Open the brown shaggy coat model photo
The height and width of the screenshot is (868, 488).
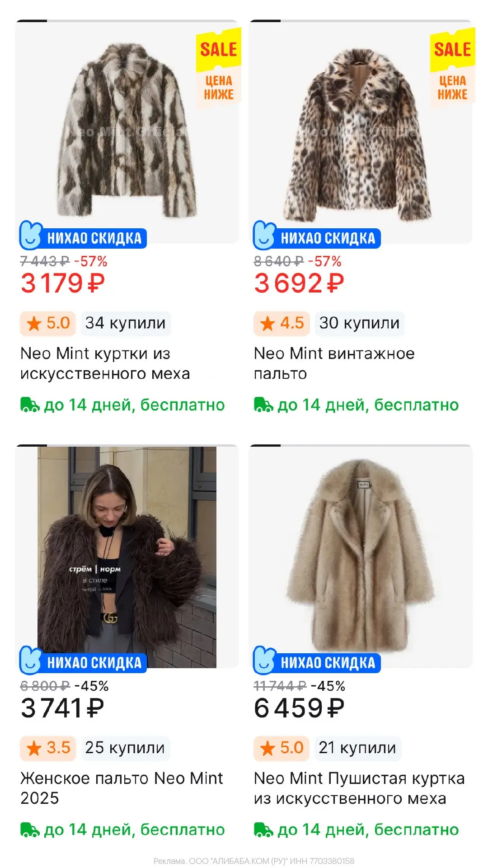pos(127,557)
